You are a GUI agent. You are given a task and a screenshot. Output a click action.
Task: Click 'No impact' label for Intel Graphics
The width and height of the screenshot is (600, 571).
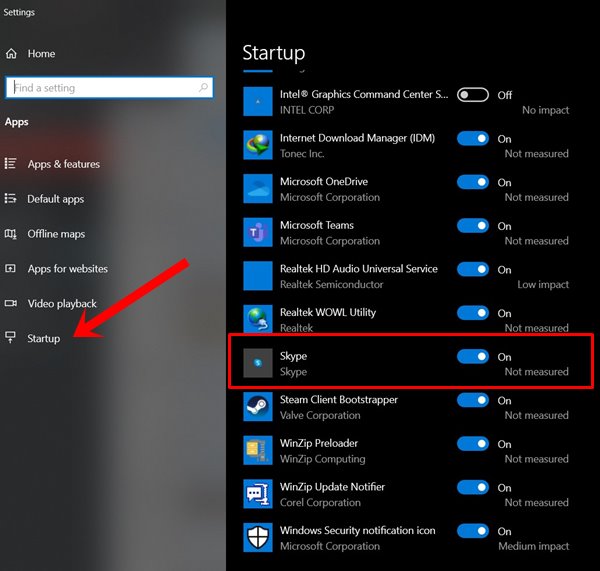546,110
